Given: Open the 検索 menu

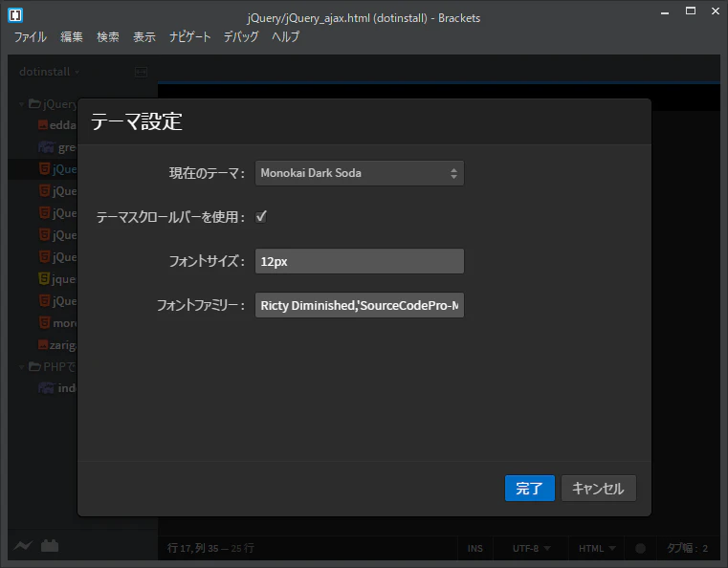Looking at the screenshot, I should point(108,36).
